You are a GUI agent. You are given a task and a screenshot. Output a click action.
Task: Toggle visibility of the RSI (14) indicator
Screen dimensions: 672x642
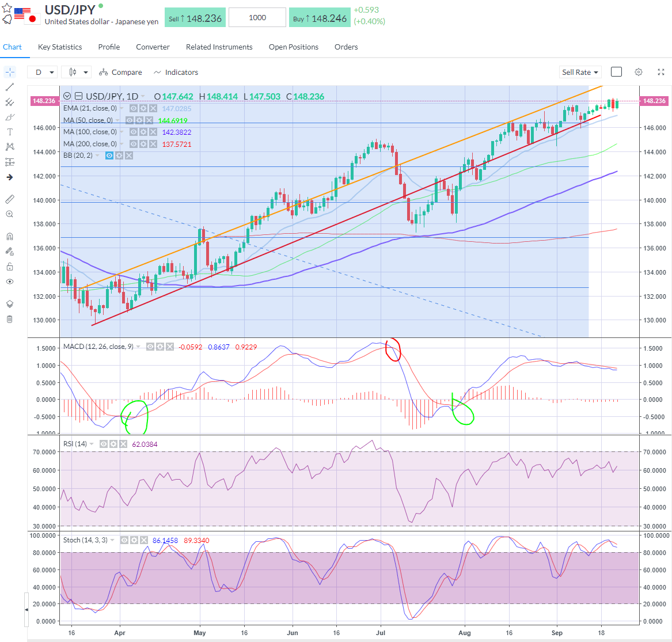pos(103,444)
